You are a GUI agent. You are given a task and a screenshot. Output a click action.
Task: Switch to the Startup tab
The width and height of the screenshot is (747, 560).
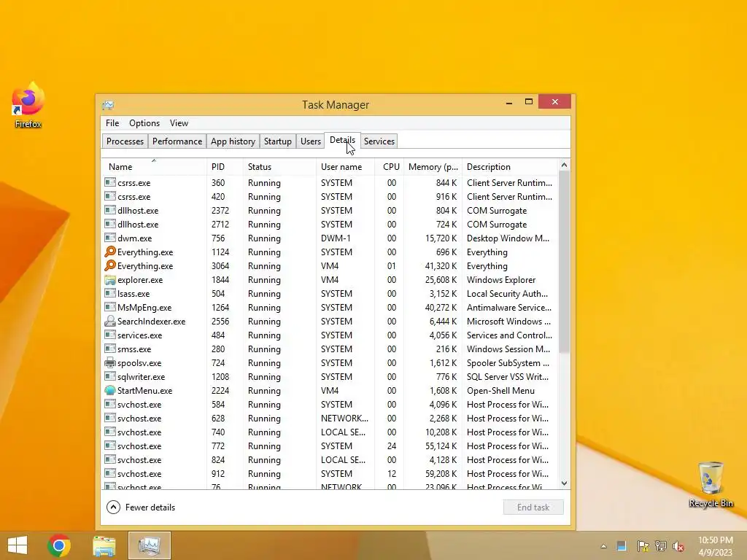(x=278, y=141)
